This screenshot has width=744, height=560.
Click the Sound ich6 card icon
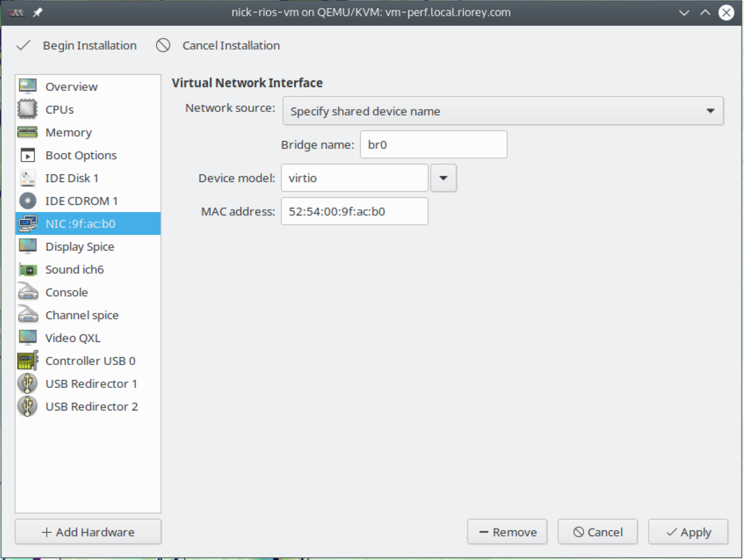pos(28,269)
